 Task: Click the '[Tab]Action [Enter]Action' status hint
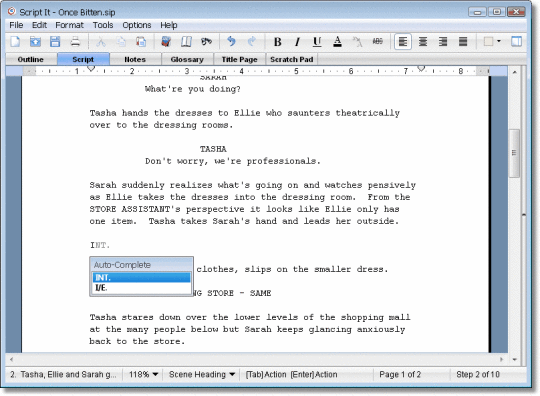[x=291, y=374]
